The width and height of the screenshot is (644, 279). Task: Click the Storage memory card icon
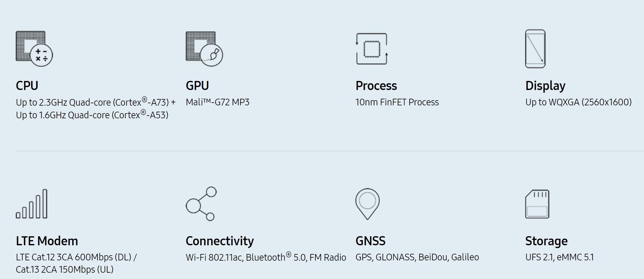(537, 204)
